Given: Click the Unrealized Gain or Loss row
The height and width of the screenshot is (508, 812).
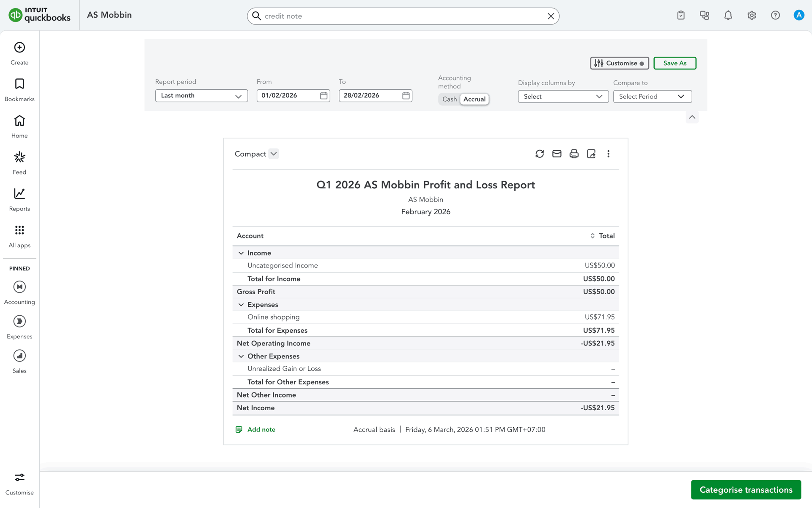Looking at the screenshot, I should tap(425, 369).
